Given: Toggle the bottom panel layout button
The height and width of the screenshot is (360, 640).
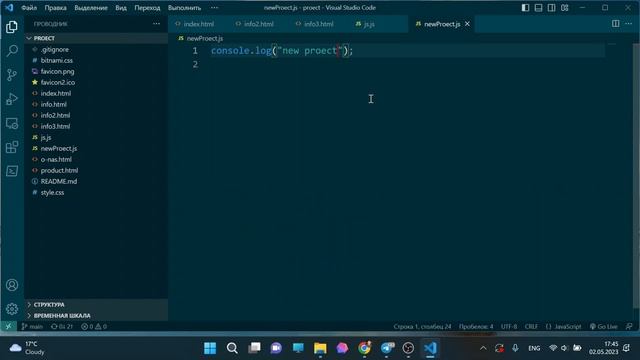Looking at the screenshot, I should pos(538,8).
